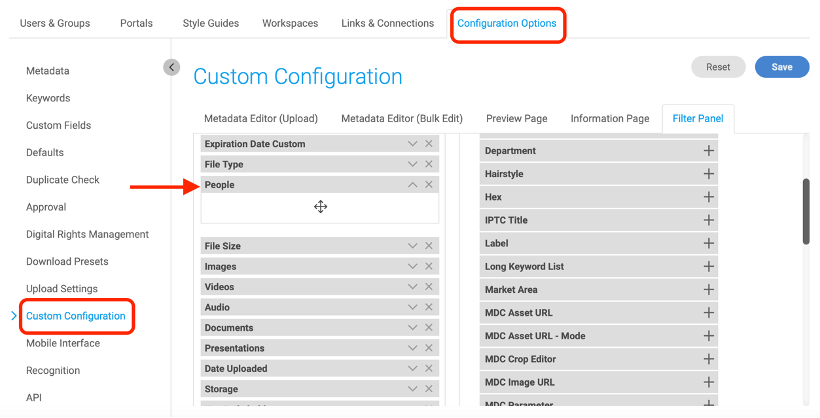Remove Expiration Date Custom filter with X
Image resolution: width=820 pixels, height=418 pixels.
pos(429,144)
